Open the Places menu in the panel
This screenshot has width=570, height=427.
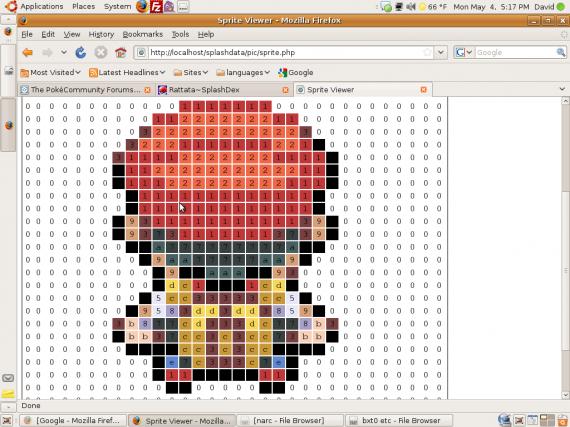coord(83,7)
